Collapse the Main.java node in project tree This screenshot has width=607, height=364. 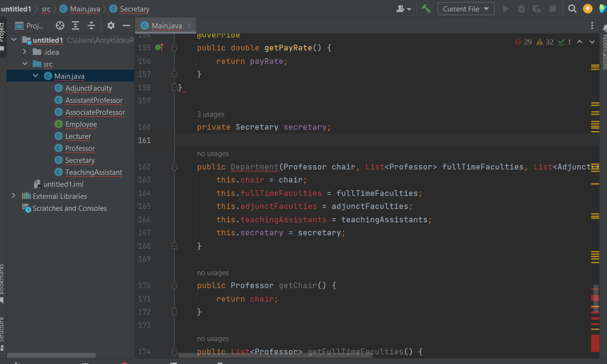pos(36,76)
